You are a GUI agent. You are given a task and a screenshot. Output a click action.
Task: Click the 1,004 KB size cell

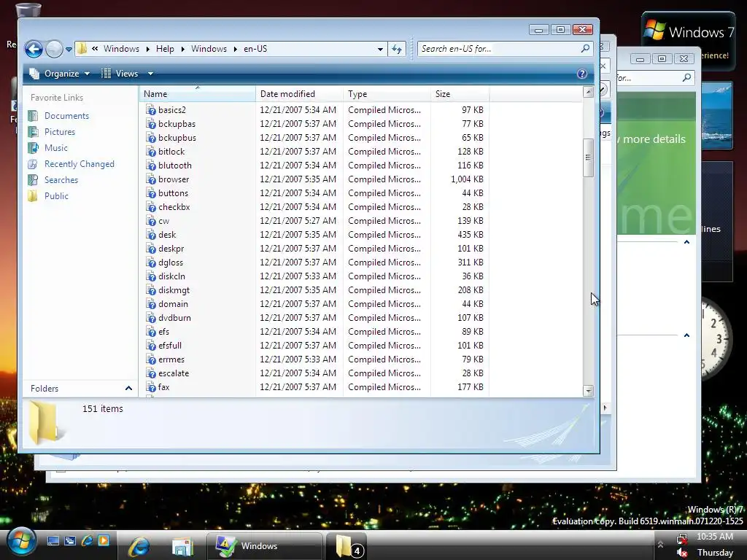click(467, 179)
